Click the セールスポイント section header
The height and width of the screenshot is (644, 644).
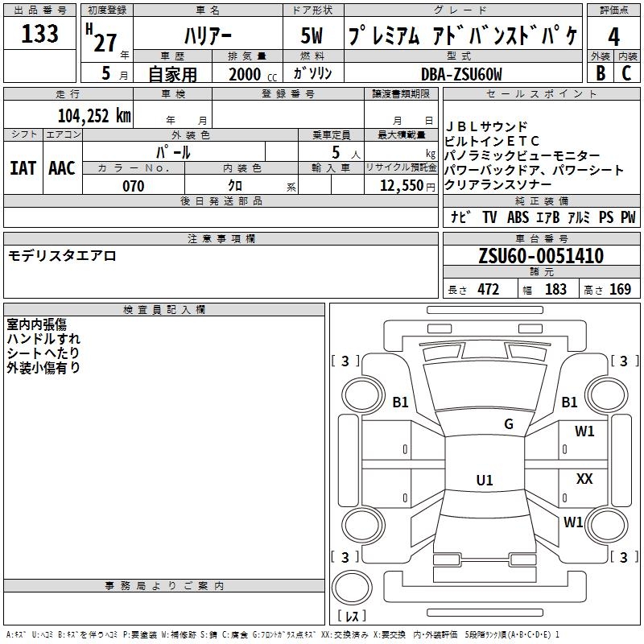click(541, 94)
